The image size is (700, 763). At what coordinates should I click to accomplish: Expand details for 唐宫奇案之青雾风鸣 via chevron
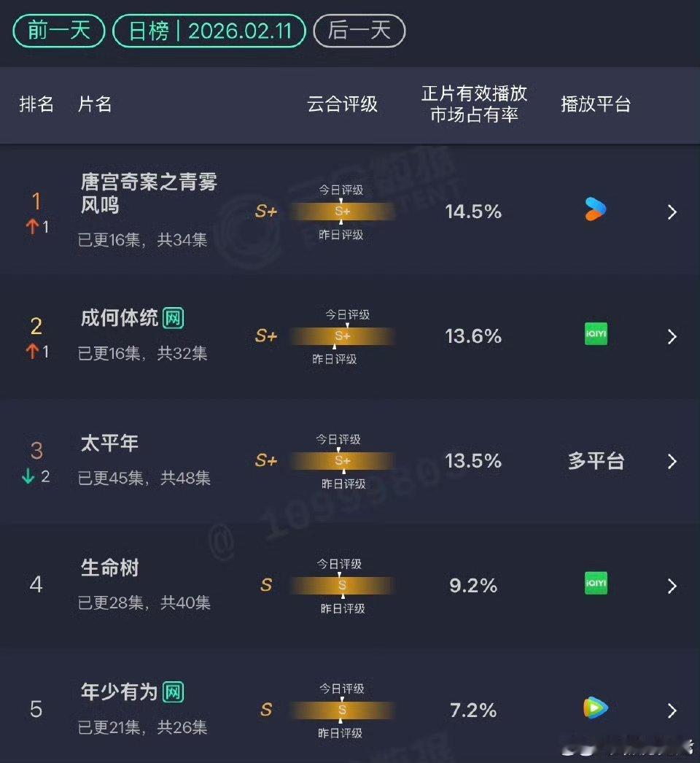point(672,211)
